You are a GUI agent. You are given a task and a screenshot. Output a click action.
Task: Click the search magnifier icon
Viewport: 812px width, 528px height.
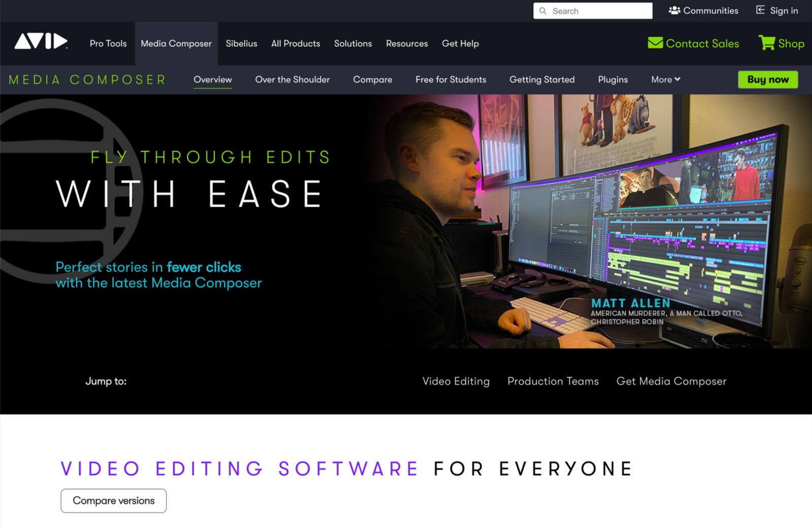(x=543, y=11)
